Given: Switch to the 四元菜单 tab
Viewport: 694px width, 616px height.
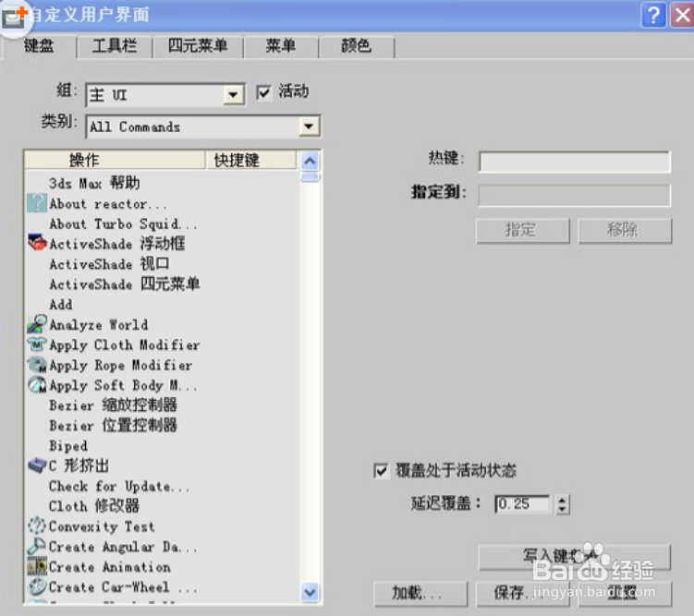Looking at the screenshot, I should click(x=198, y=45).
